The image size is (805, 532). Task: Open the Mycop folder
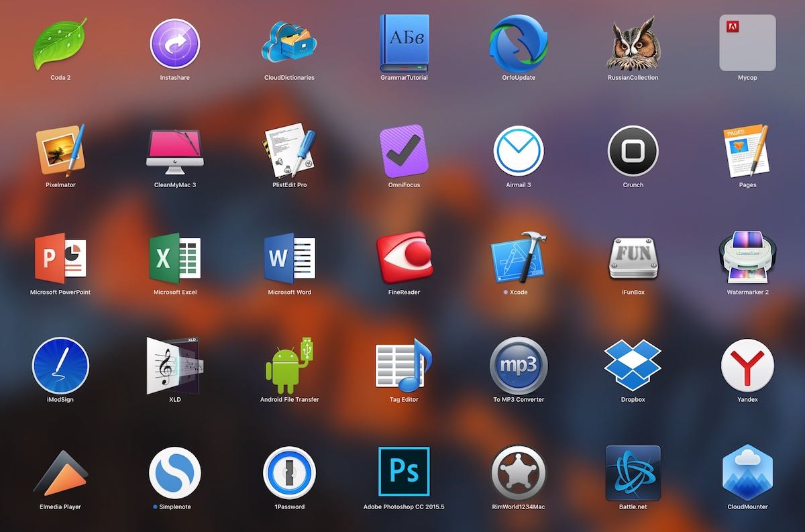click(747, 44)
